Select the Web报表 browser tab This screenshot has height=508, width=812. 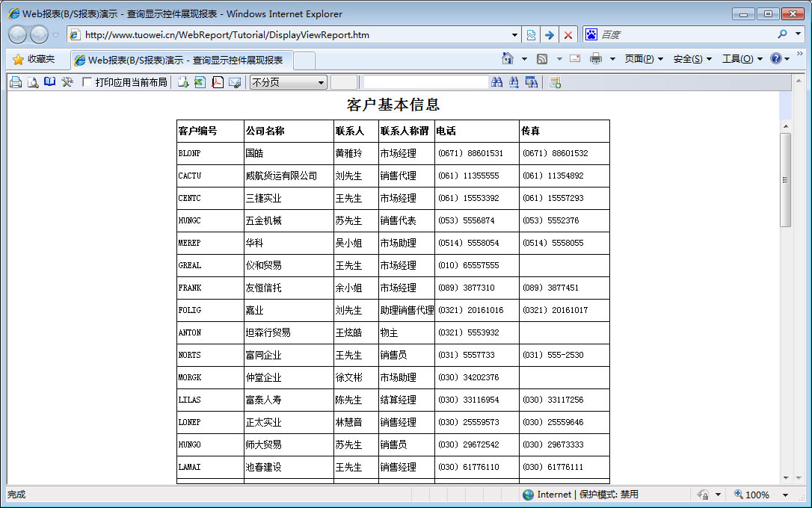[x=179, y=60]
